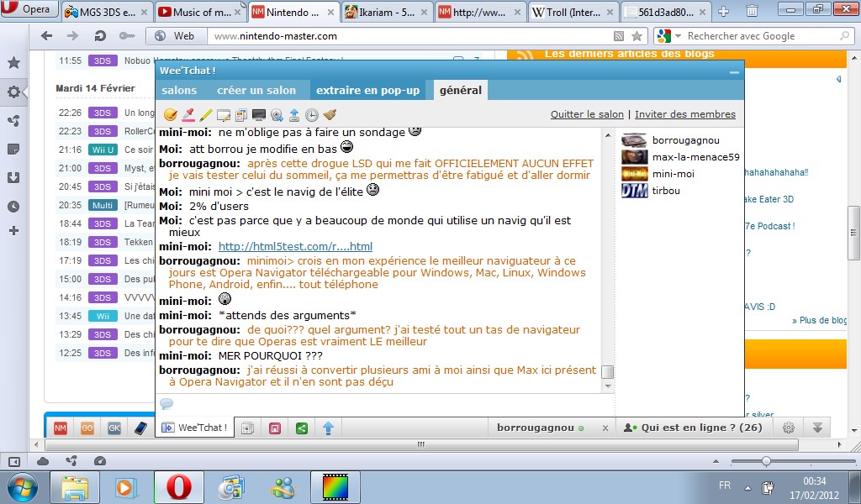Minimize the Wee'Tchat window
The height and width of the screenshot is (504, 861).
coord(734,72)
